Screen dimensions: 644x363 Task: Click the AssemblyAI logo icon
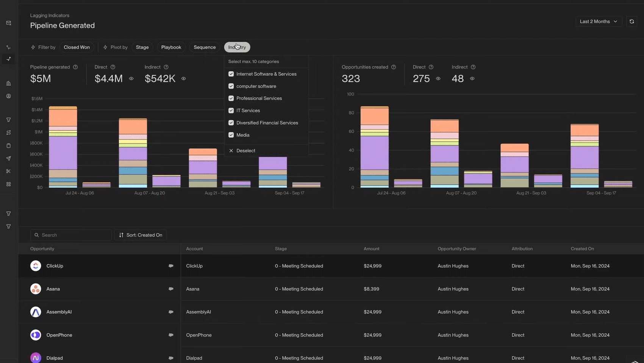pyautogui.click(x=36, y=312)
